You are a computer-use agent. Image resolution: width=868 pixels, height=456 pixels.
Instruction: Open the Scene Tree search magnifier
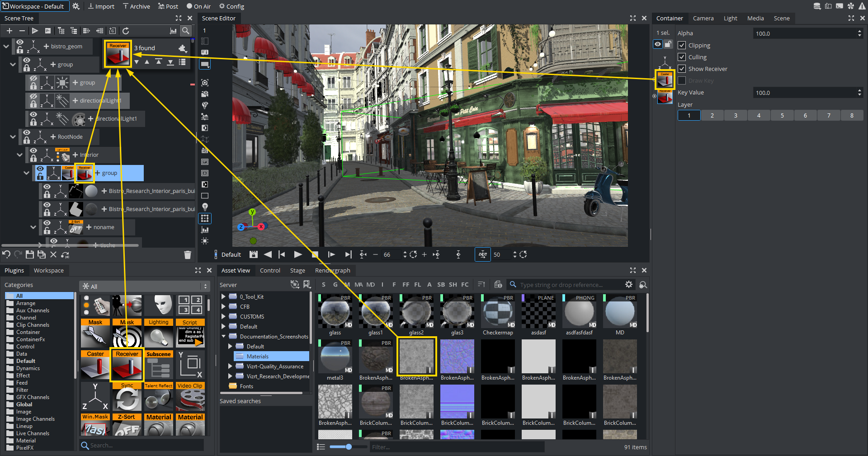click(185, 31)
